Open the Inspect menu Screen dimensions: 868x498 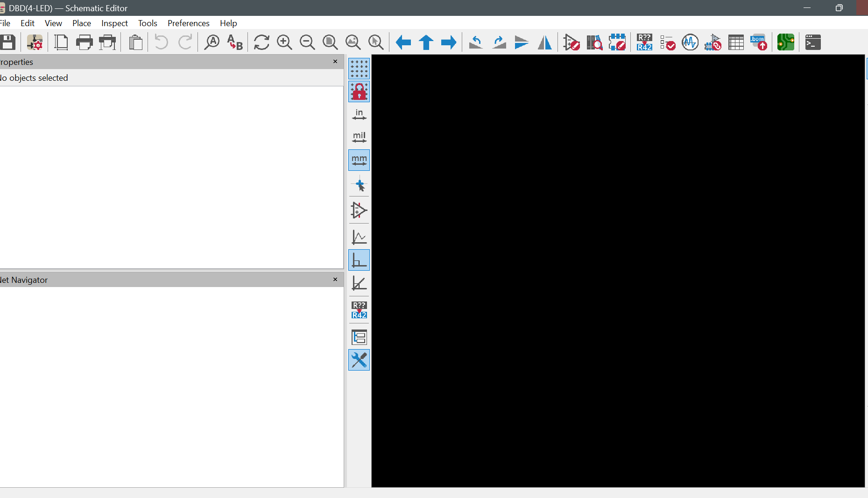pyautogui.click(x=114, y=23)
